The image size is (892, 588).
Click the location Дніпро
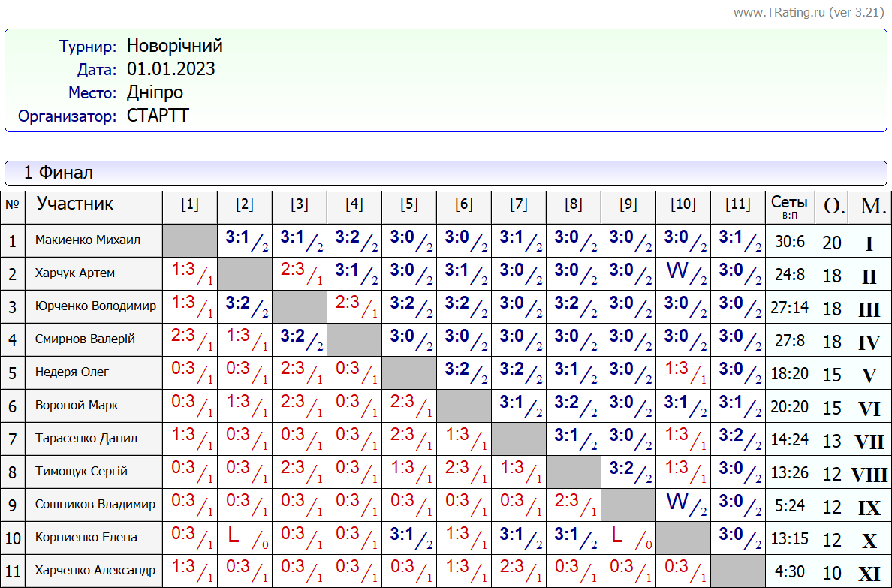point(155,92)
